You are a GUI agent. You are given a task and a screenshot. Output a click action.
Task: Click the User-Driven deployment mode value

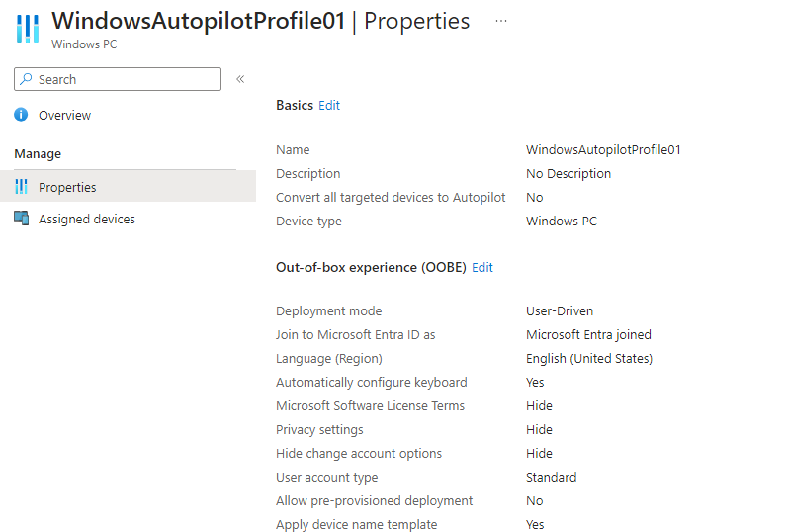(x=560, y=311)
